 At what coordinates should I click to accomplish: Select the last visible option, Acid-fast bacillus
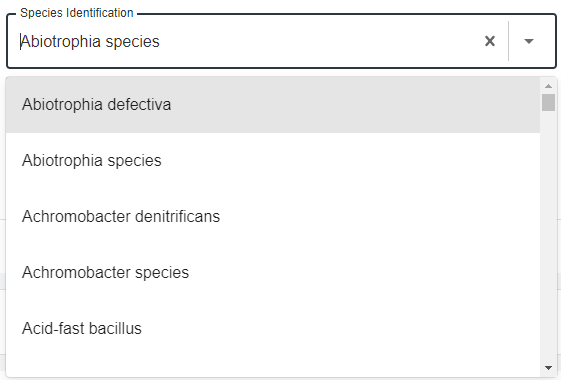273,328
